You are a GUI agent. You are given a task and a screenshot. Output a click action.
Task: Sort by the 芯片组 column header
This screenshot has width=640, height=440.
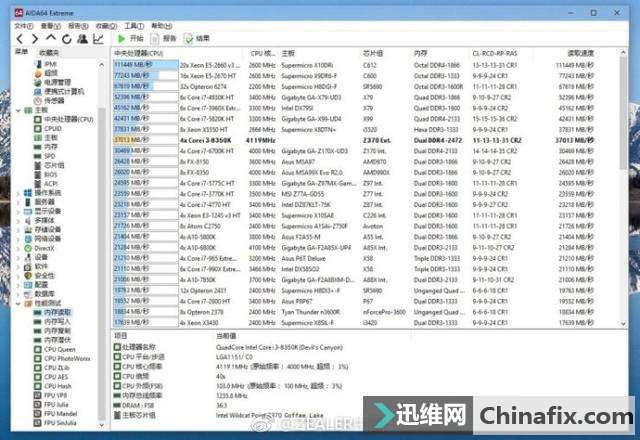[x=373, y=53]
